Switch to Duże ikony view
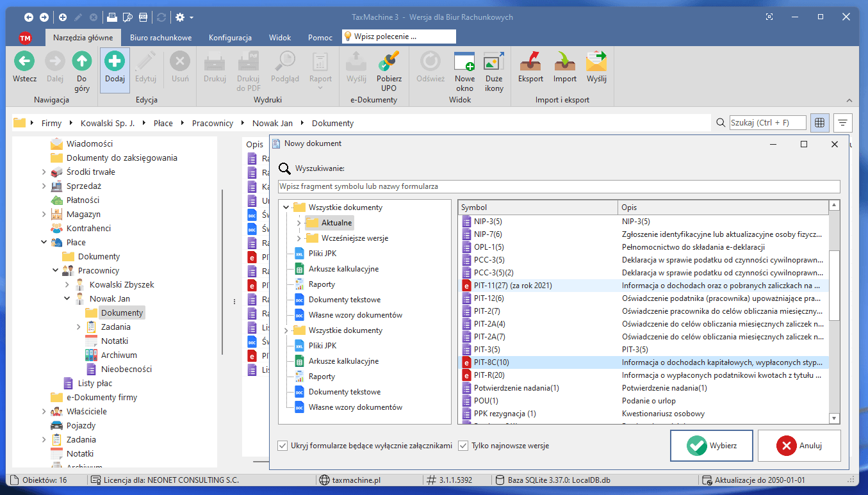Image resolution: width=868 pixels, height=495 pixels. click(493, 61)
